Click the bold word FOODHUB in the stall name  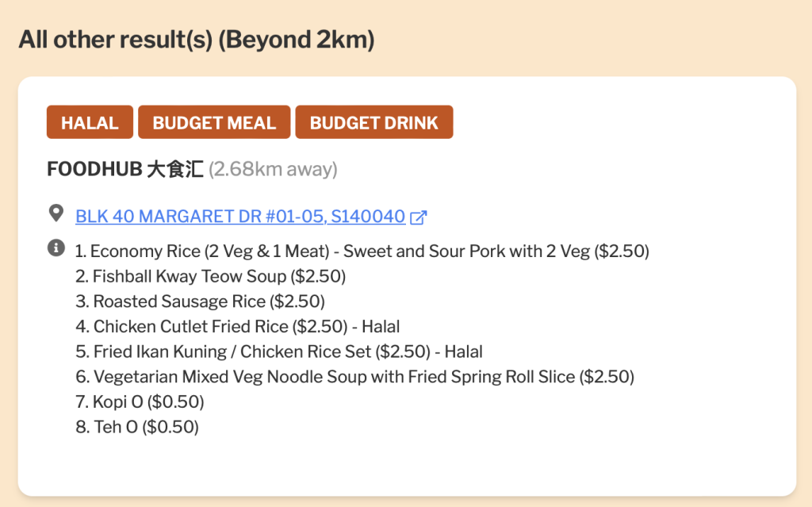[x=94, y=169]
